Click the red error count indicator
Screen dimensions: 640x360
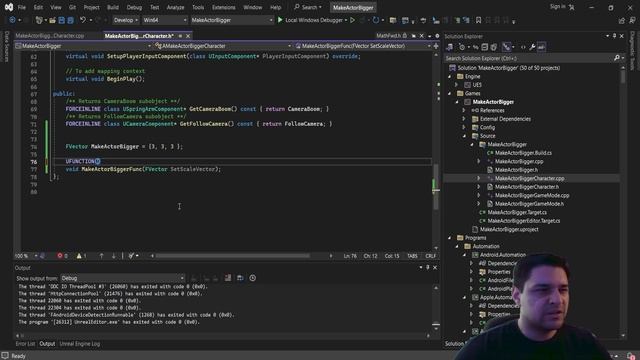point(62,256)
